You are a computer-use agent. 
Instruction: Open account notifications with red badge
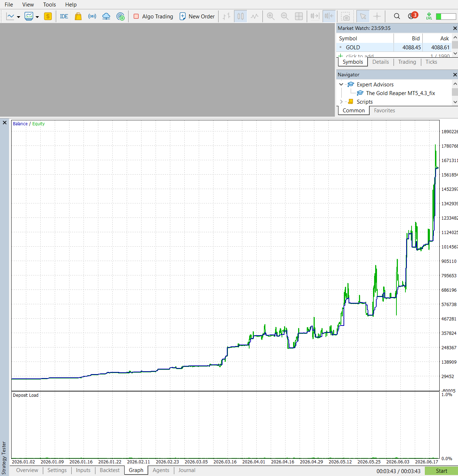(413, 16)
